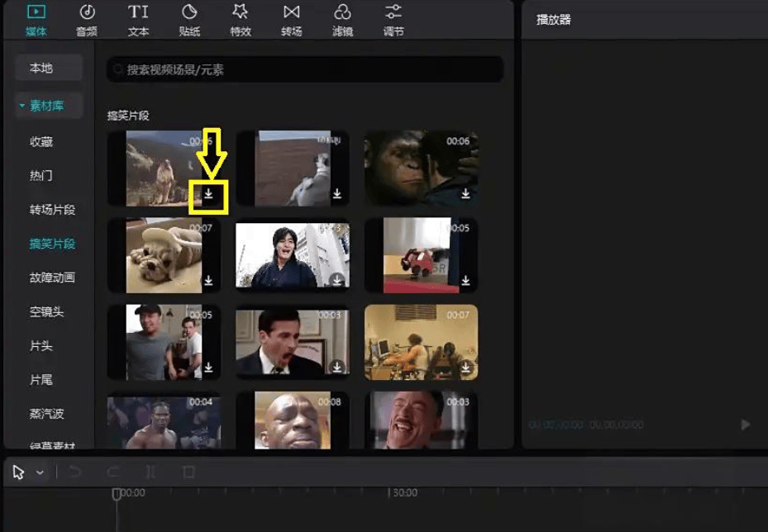The width and height of the screenshot is (768, 532).
Task: Open the 特效 effects panel
Action: [240, 18]
